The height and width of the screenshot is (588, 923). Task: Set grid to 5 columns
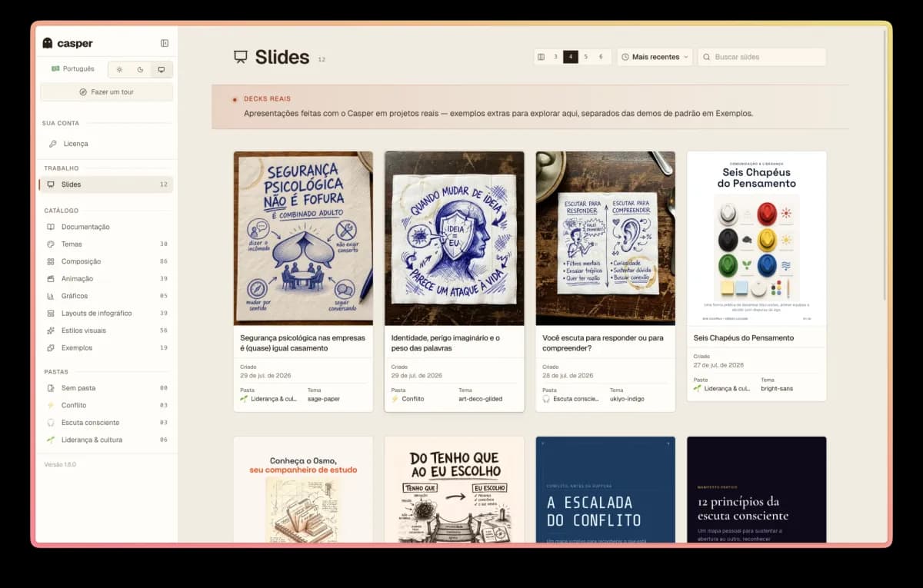click(x=586, y=57)
